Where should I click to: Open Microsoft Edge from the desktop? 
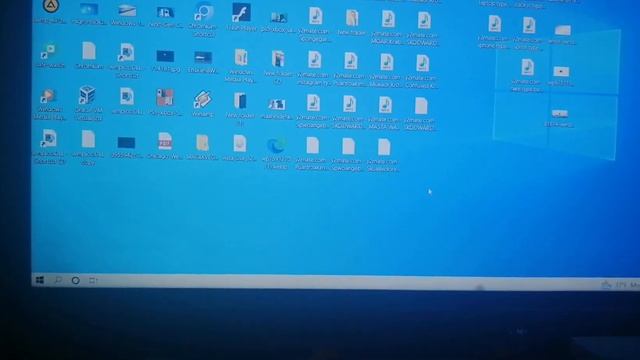276,145
